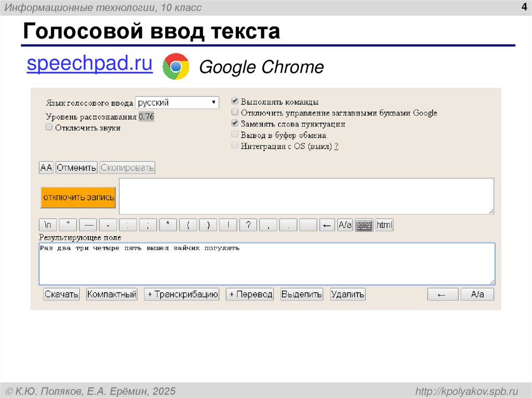Image resolution: width=532 pixels, height=398 pixels.
Task: Insert a closing parenthesis
Action: [x=208, y=225]
